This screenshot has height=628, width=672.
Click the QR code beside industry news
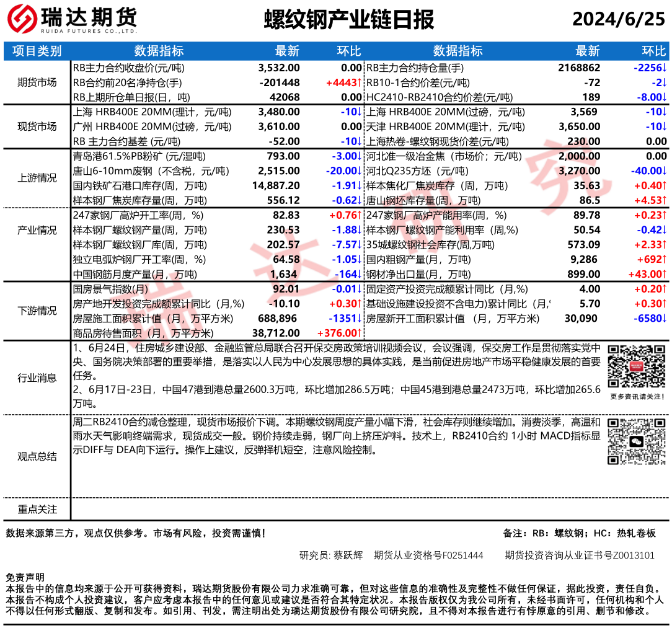pos(637,366)
